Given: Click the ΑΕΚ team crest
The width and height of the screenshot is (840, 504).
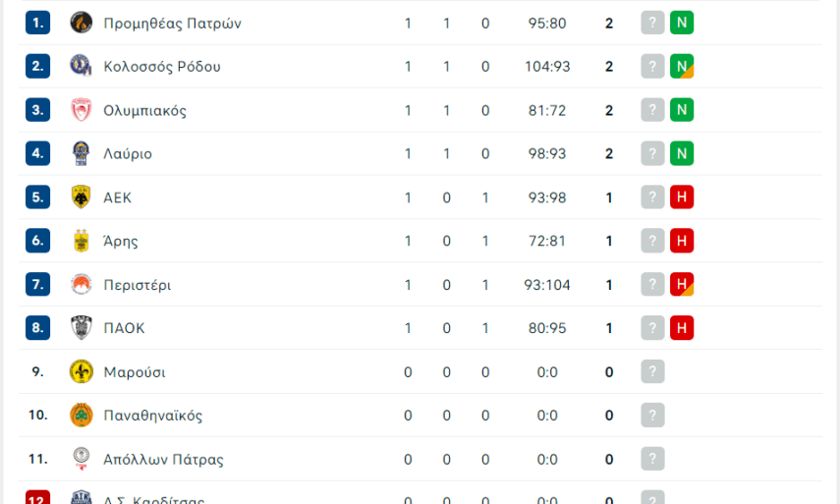Looking at the screenshot, I should click(82, 197).
